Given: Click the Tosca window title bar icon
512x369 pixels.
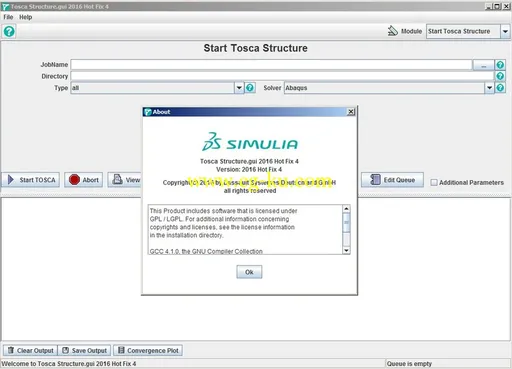Looking at the screenshot, I should click(5, 6).
